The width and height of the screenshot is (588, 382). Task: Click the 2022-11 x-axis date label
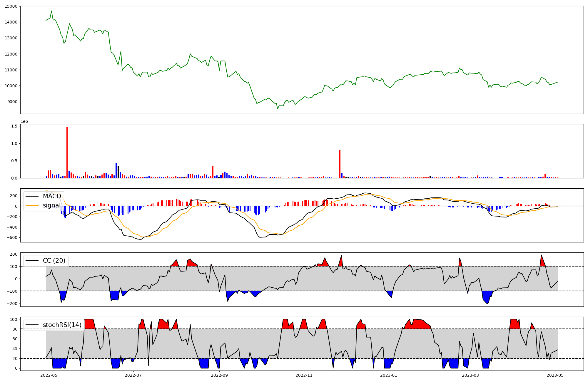304,375
